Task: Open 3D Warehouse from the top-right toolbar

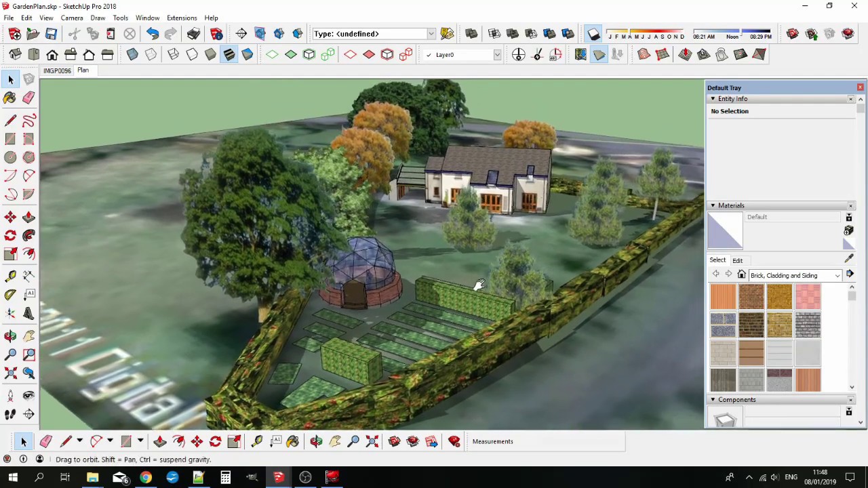Action: pos(792,34)
